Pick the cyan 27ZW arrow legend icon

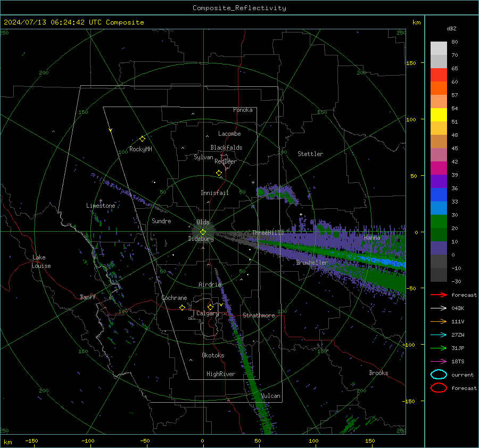coord(439,335)
